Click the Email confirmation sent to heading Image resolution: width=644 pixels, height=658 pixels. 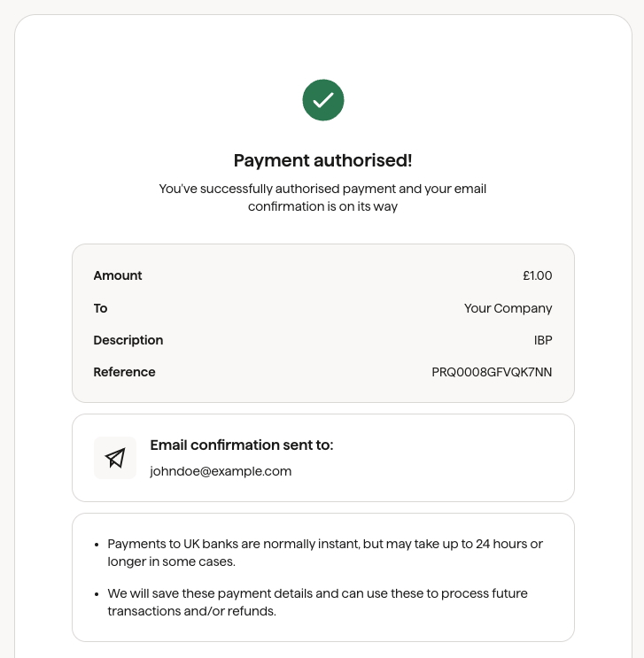pyautogui.click(x=242, y=445)
